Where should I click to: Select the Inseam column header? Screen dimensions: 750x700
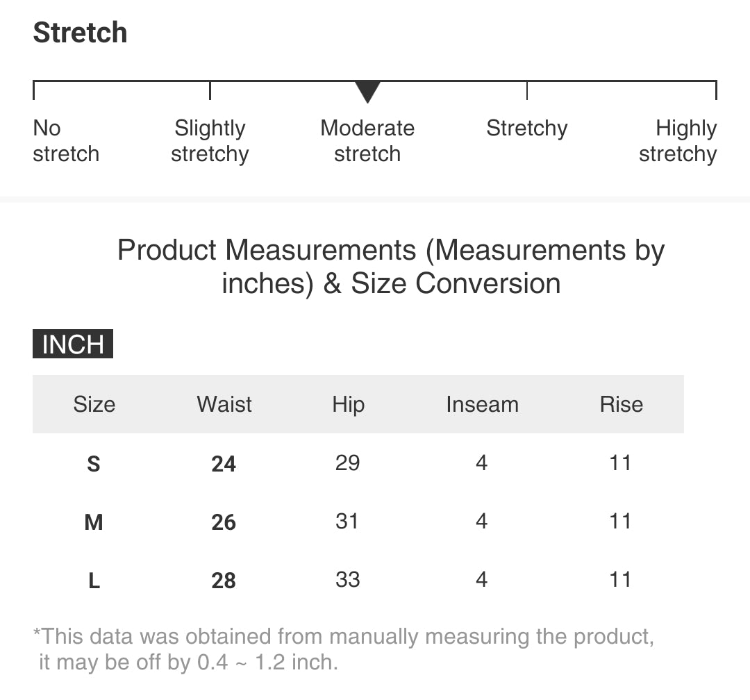482,404
